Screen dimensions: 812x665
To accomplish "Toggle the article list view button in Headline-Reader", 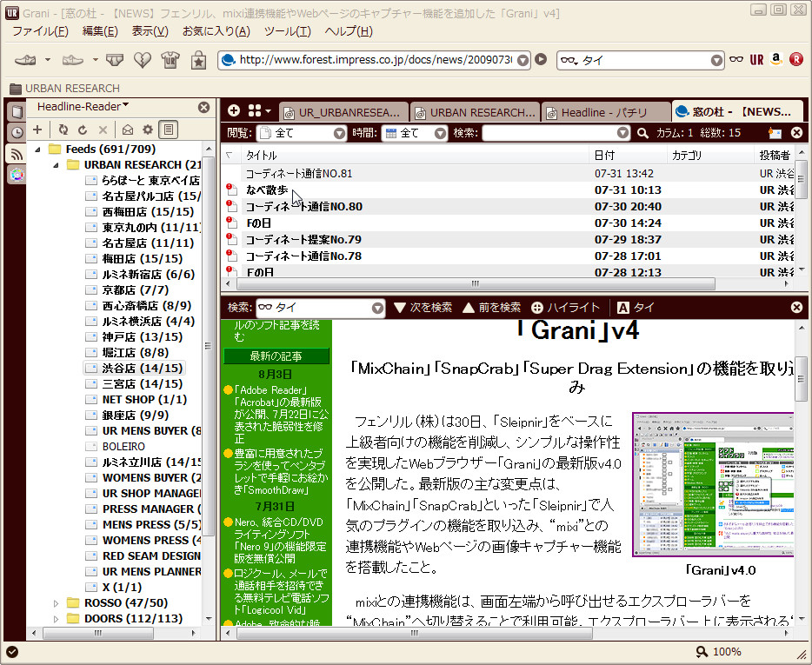I will 169,130.
